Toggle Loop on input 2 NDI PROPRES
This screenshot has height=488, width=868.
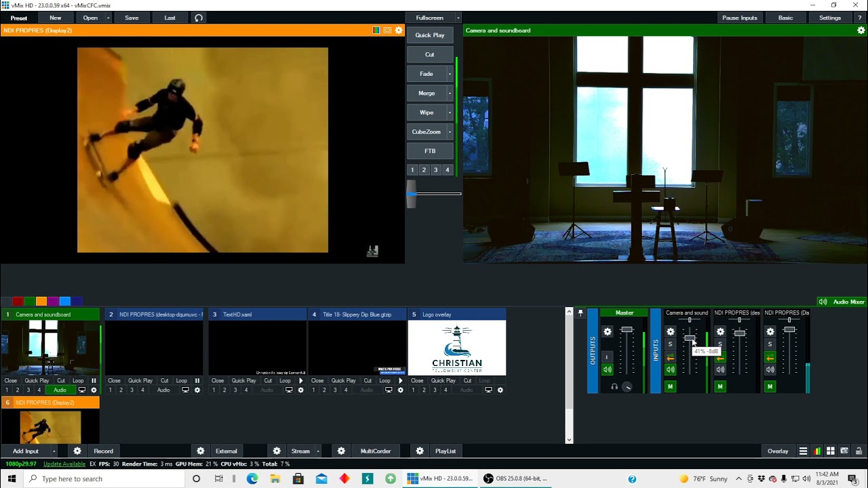pos(182,381)
